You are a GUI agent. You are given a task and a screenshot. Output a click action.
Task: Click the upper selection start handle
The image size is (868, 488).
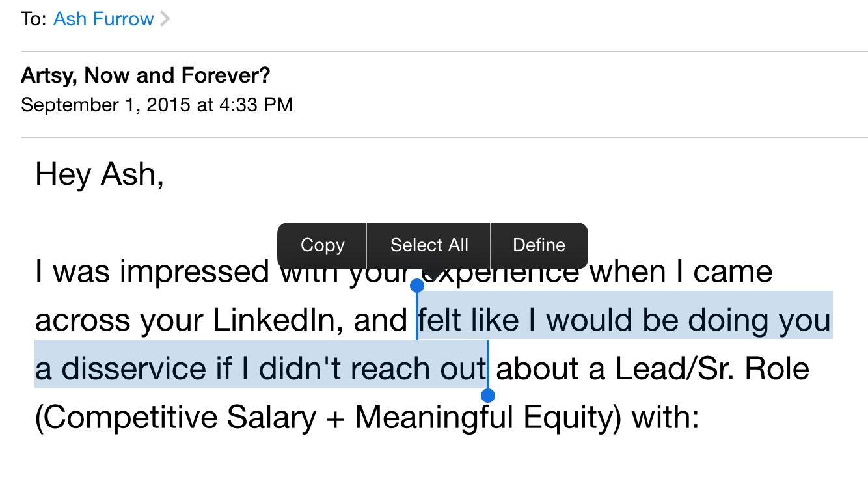(x=417, y=286)
